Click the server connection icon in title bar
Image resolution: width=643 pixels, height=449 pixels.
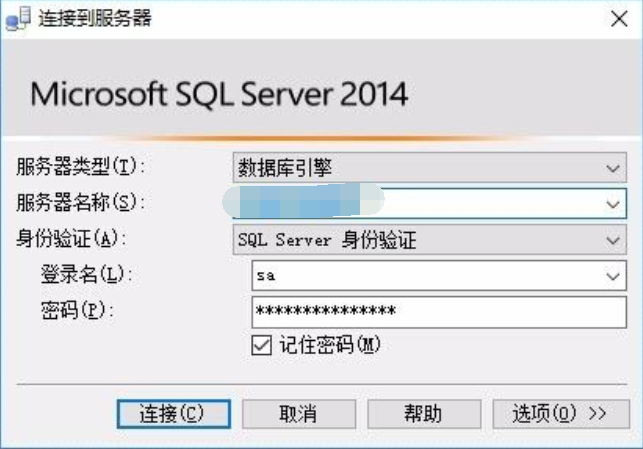[x=18, y=18]
